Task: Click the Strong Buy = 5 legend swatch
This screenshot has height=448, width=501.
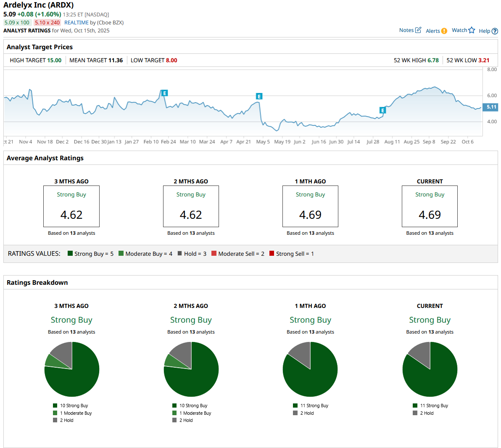Action: point(70,253)
